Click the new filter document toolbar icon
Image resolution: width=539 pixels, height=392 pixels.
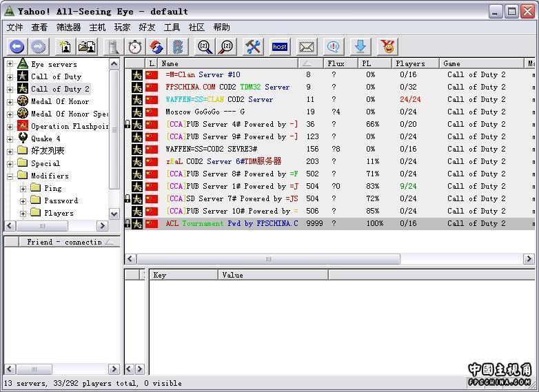click(65, 47)
